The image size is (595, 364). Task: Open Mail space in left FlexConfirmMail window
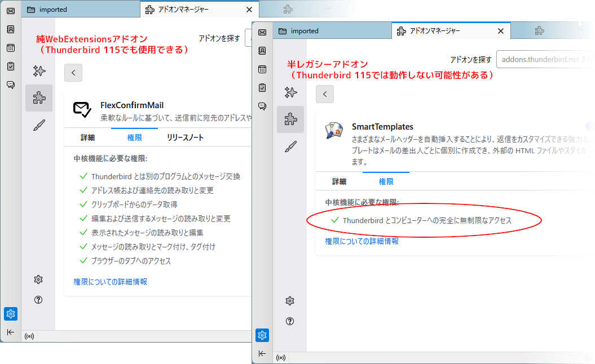(x=11, y=11)
